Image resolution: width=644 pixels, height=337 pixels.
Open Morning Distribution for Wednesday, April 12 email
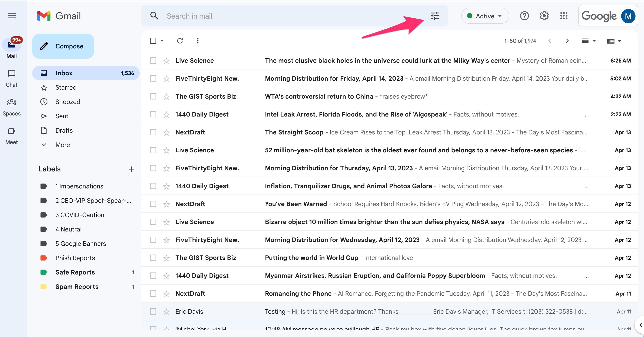tap(390, 240)
